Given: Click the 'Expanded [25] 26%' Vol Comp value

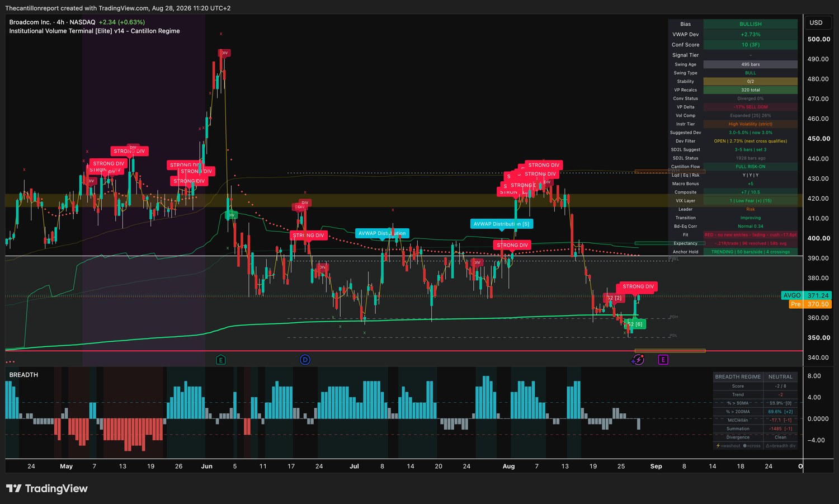Looking at the screenshot, I should tap(750, 116).
